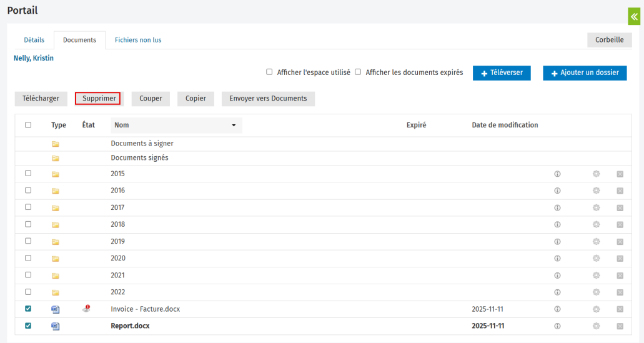Click the gear icon for folder 2018
Image resolution: width=644 pixels, height=343 pixels.
[x=596, y=224]
